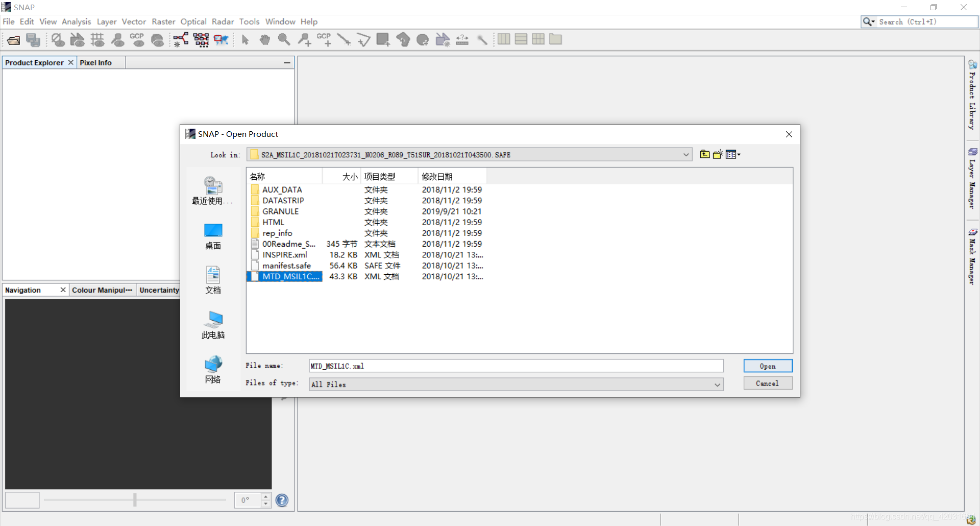The height and width of the screenshot is (526, 980).
Task: Select the Draw Rectangle tool
Action: pyautogui.click(x=383, y=40)
